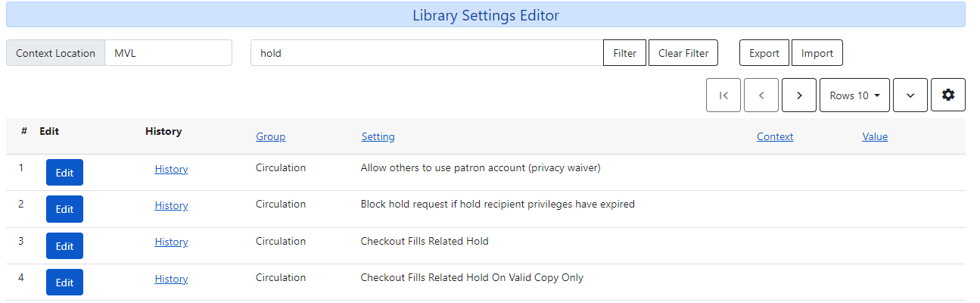
Task: Go to previous page of results
Action: (x=761, y=95)
